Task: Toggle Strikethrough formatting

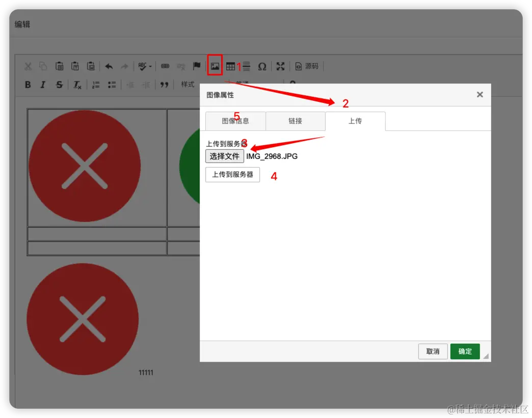Action: [x=59, y=85]
